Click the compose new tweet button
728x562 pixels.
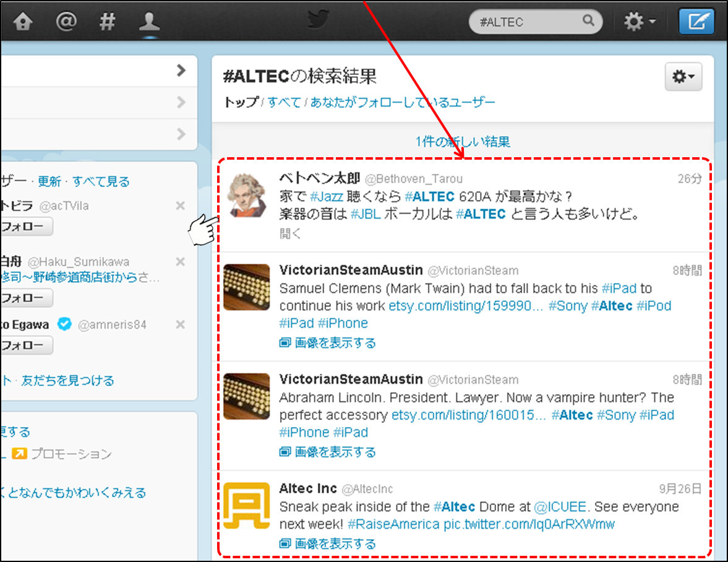(696, 22)
